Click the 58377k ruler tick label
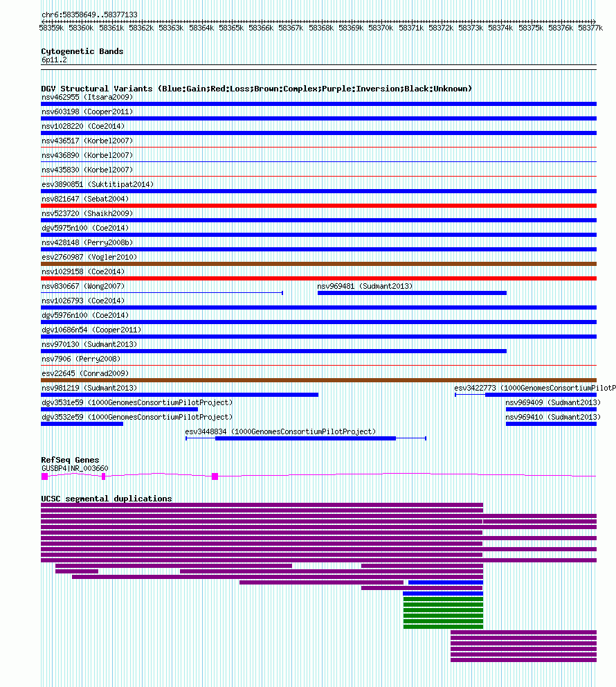This screenshot has height=687, width=616. 590,28
